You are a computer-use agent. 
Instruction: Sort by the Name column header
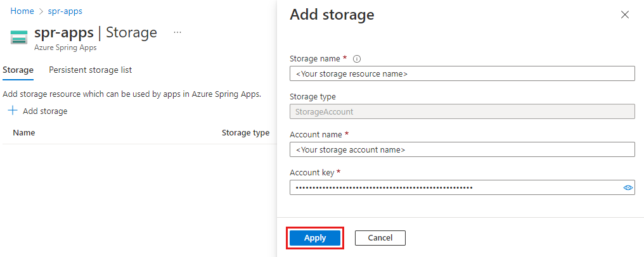click(x=24, y=133)
